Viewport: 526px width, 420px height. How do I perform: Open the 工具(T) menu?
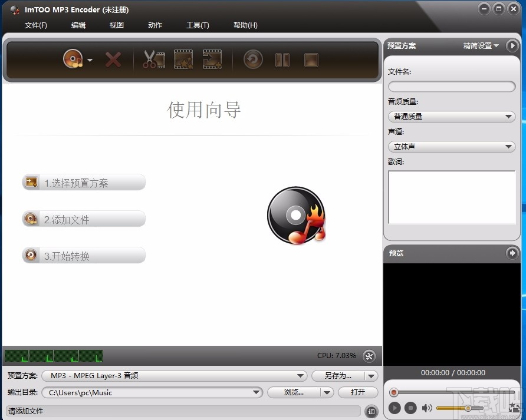(198, 25)
